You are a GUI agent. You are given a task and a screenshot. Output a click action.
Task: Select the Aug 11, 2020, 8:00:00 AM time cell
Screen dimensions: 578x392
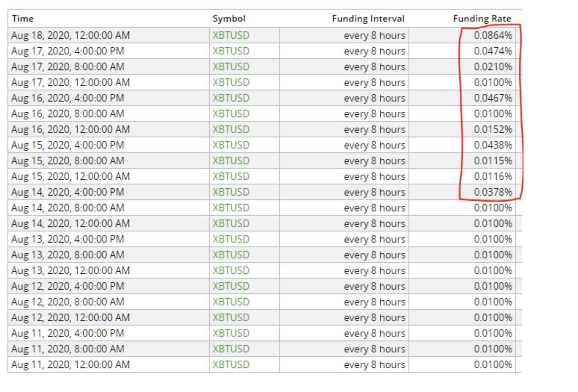68,349
